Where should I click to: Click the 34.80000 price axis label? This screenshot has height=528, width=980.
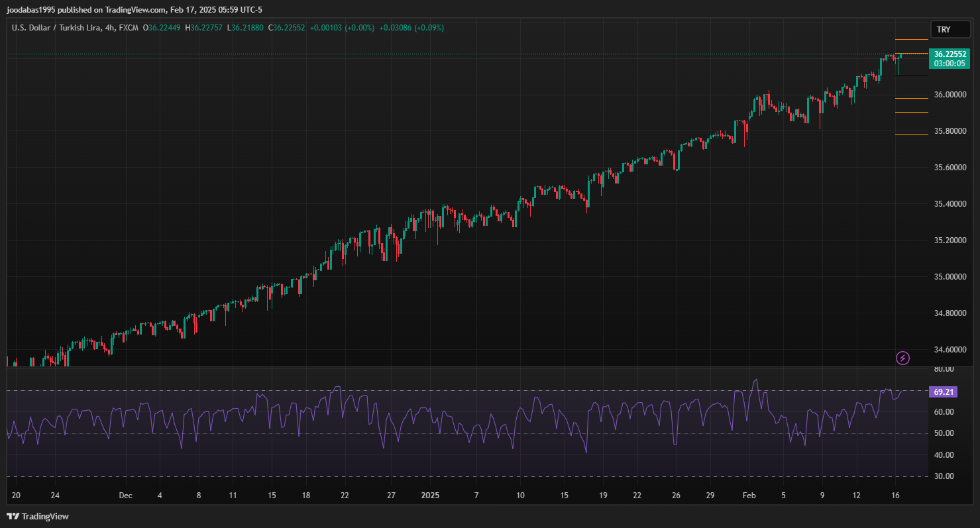click(950, 313)
